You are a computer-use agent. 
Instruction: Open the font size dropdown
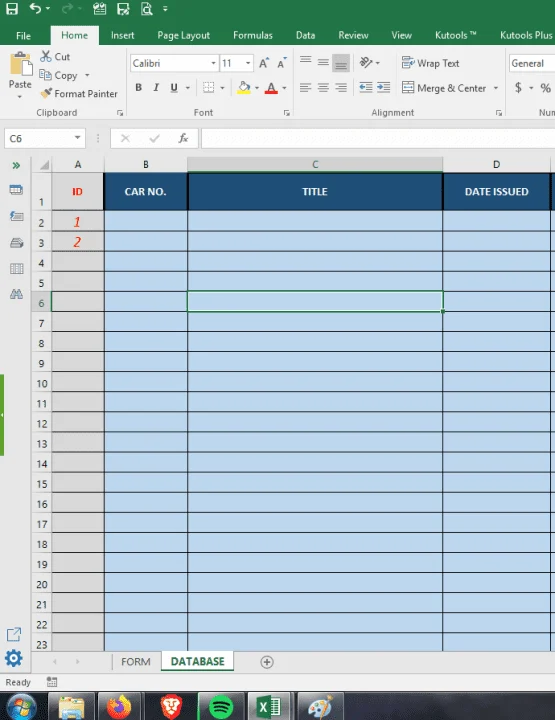pyautogui.click(x=248, y=63)
